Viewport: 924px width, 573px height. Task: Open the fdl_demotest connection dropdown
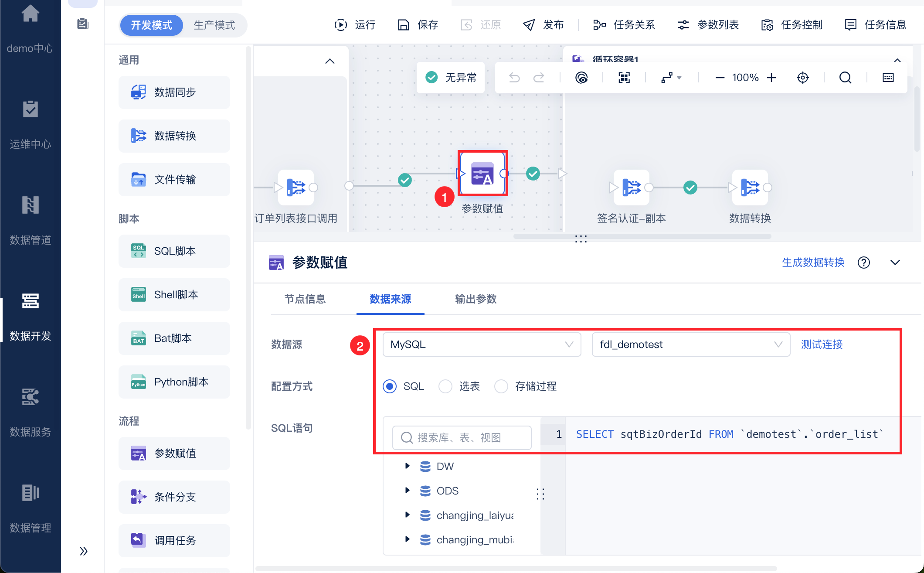(690, 344)
